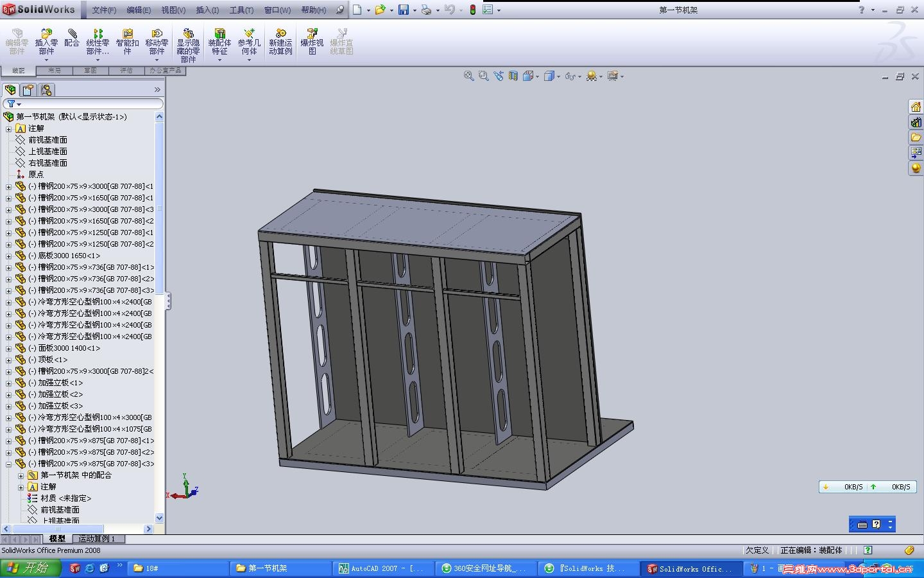This screenshot has width=924, height=578.
Task: Start 新建运动算例 (New Motion Study)
Action: pyautogui.click(x=280, y=42)
